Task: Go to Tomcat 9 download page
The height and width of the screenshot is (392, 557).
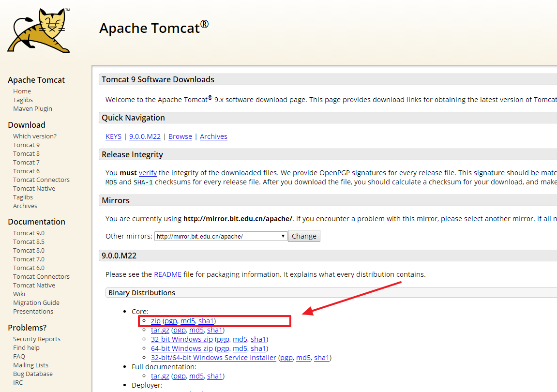Action: [x=26, y=145]
